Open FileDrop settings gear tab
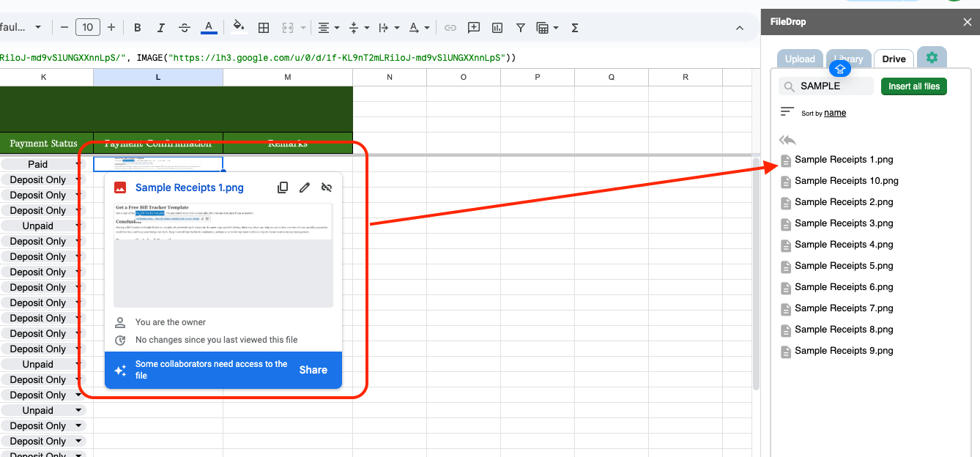 [932, 58]
